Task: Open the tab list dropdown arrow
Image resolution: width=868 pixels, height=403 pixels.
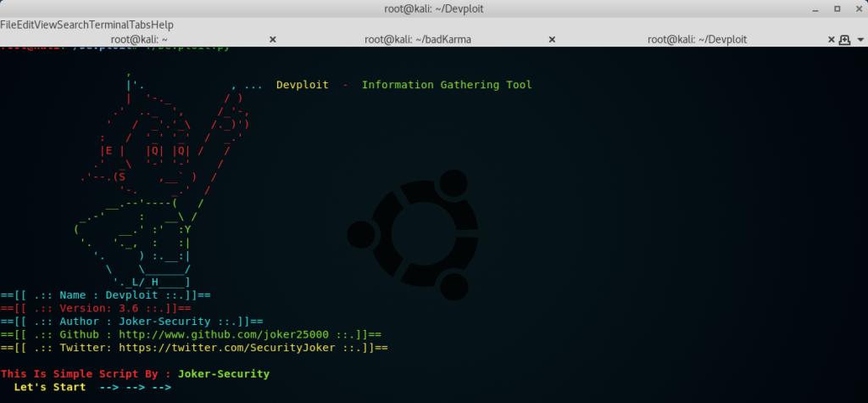Action: point(860,40)
